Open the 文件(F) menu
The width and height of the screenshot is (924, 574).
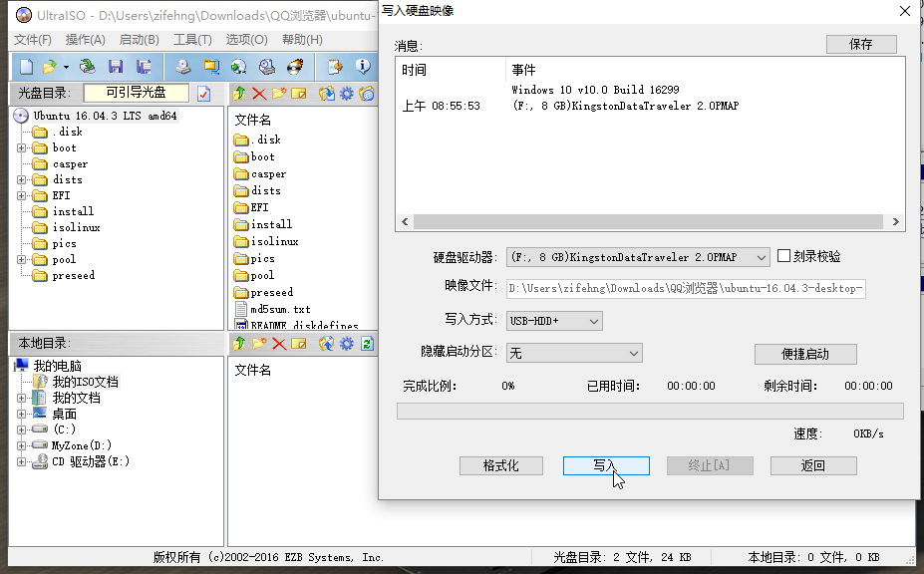33,40
